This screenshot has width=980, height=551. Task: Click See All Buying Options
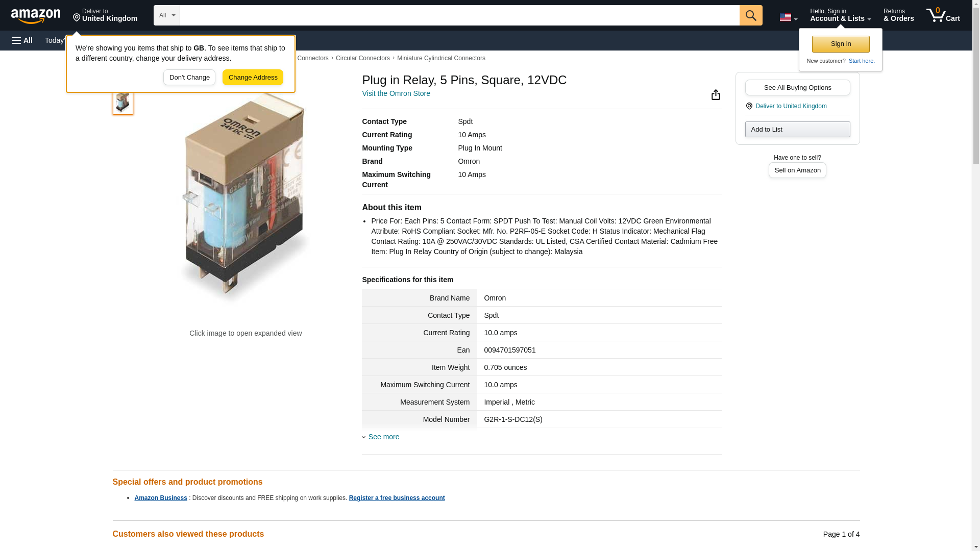click(x=797, y=88)
